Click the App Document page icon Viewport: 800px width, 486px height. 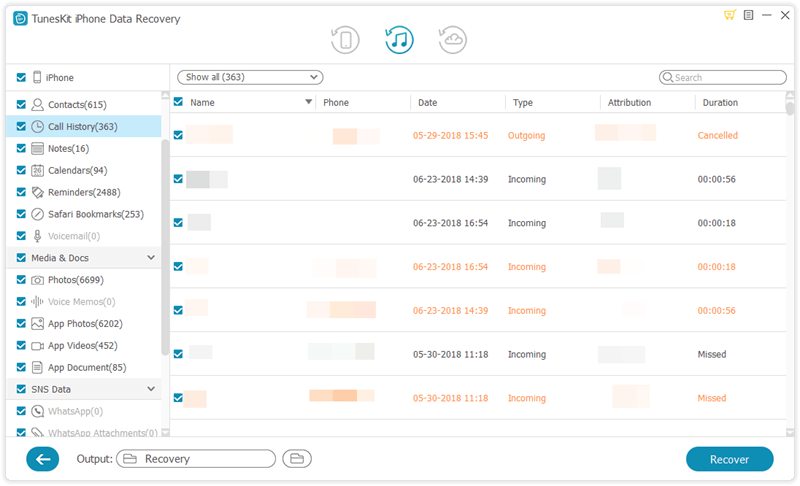37,368
